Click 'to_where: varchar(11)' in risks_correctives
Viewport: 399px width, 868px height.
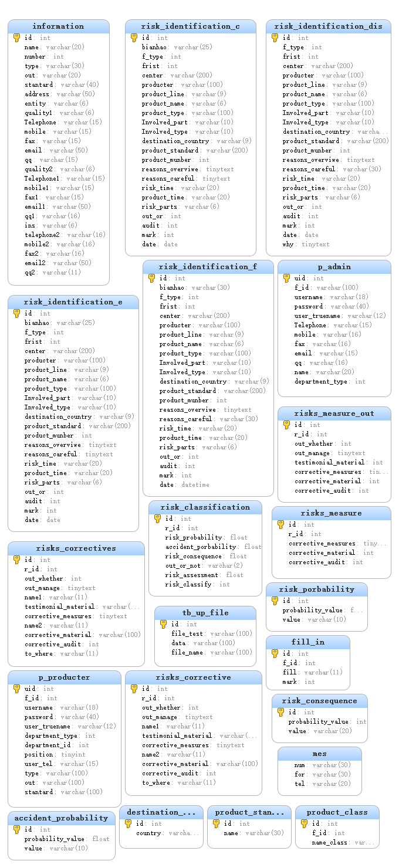click(62, 654)
